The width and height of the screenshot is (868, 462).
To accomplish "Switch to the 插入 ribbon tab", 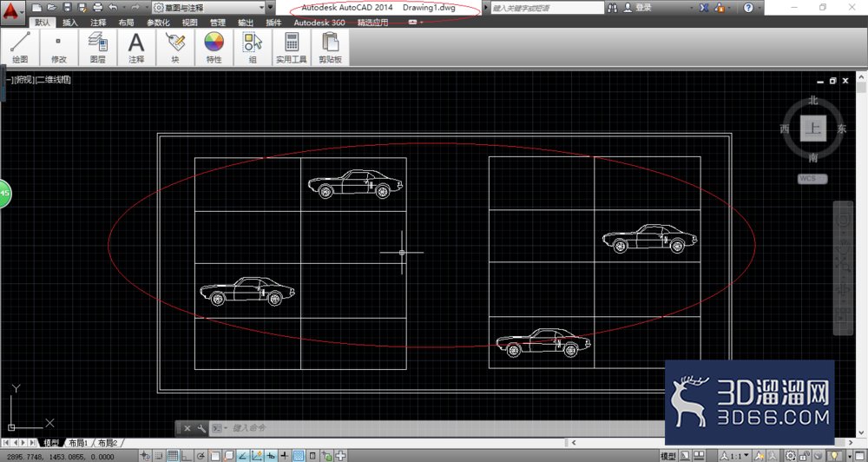I will coord(70,23).
